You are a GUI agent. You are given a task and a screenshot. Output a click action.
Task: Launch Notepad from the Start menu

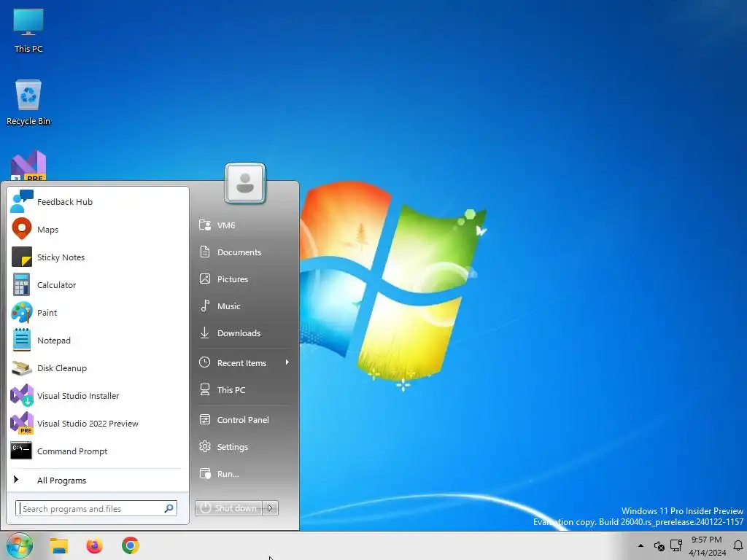pos(97,340)
